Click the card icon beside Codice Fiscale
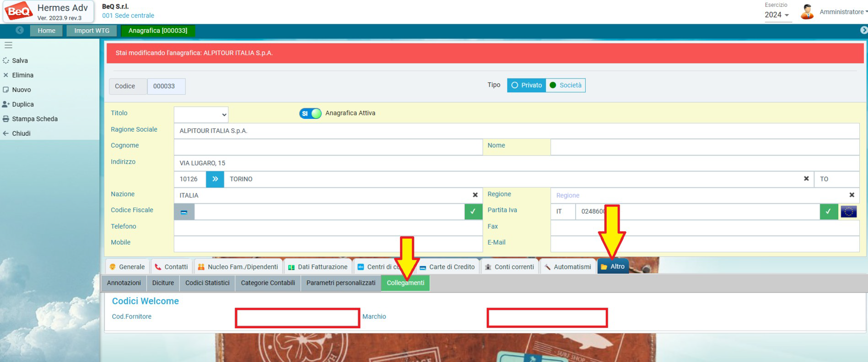Image resolution: width=868 pixels, height=362 pixels. click(184, 212)
